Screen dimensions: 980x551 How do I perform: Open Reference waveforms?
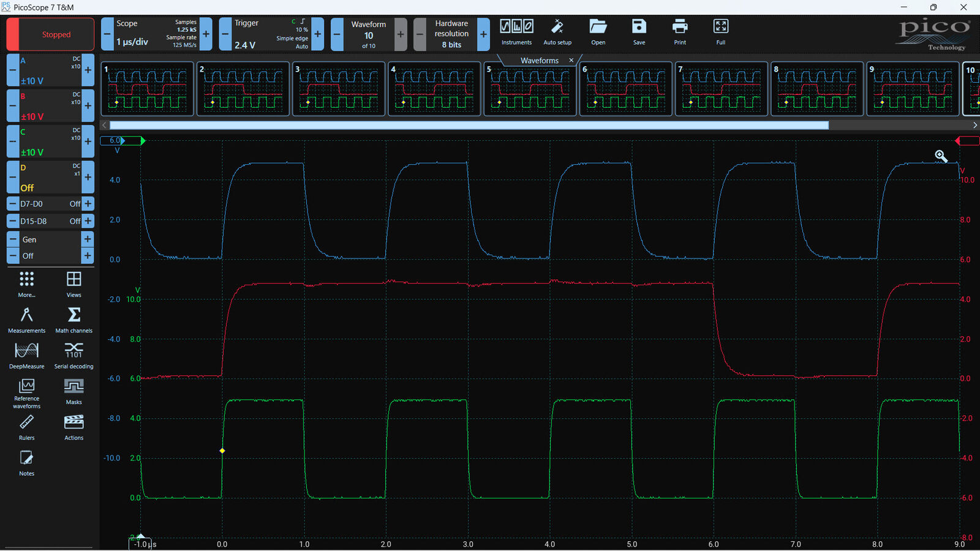[x=26, y=394]
